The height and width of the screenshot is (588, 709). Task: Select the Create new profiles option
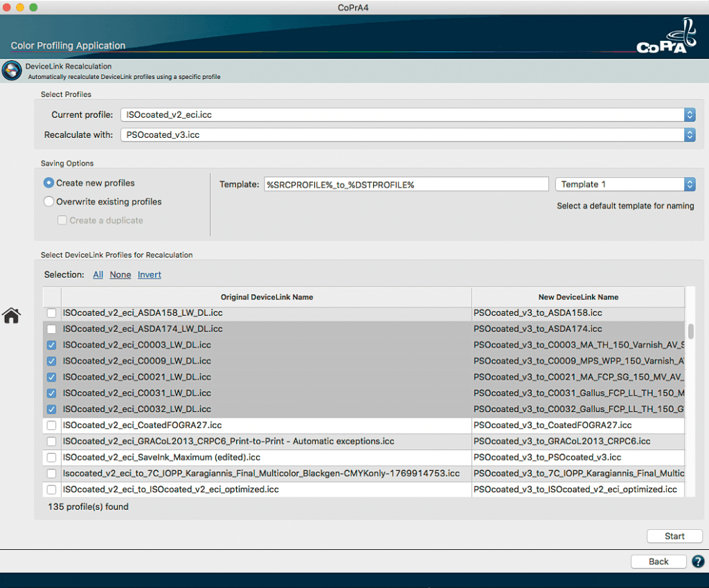[49, 183]
